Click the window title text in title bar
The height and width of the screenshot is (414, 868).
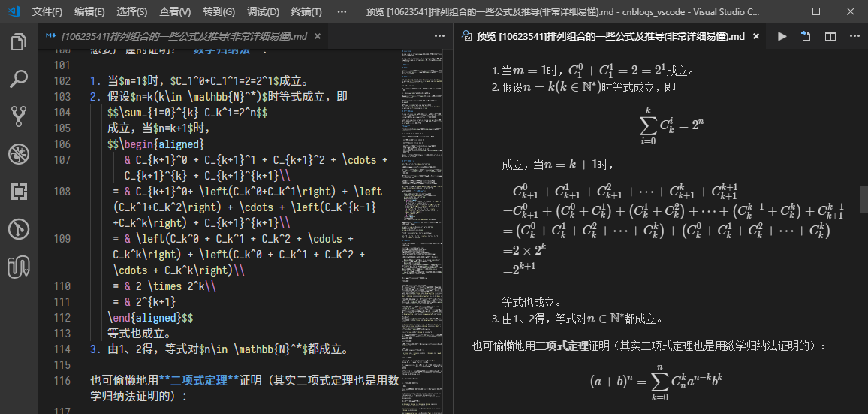tap(563, 11)
